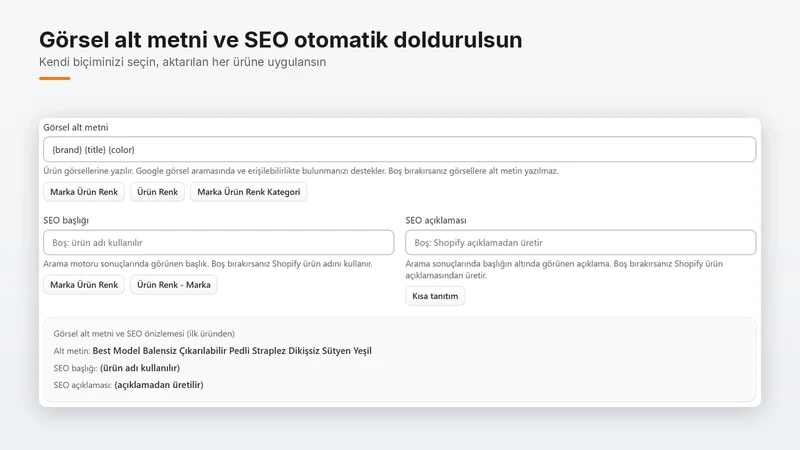
Task: Click the SEO açıklaması input field
Action: coord(581,242)
